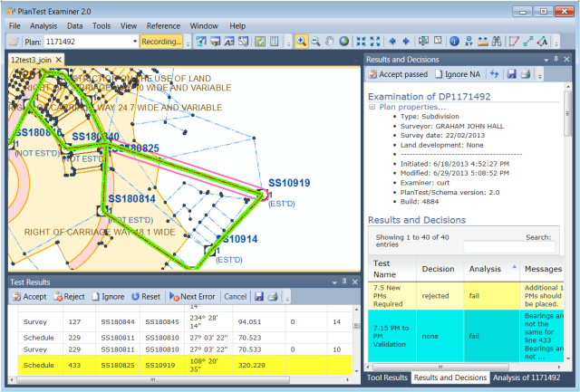Select the two-point line tool
The image size is (580, 392).
click(x=527, y=42)
